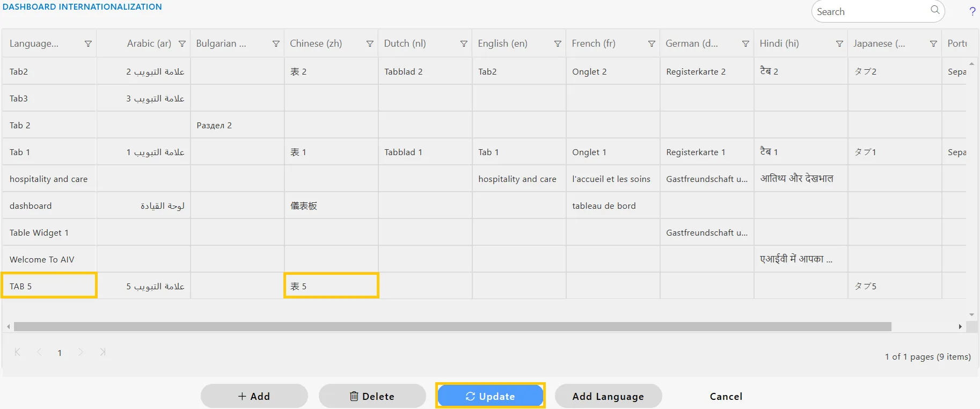Select Hindi cell 'टैब 1'
Viewport: 980px width, 409px height.
point(801,152)
